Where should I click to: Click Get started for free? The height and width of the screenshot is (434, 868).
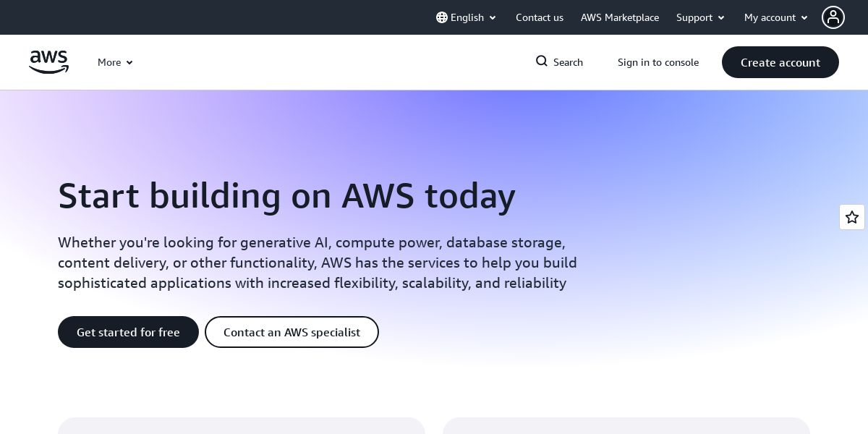[x=128, y=332]
